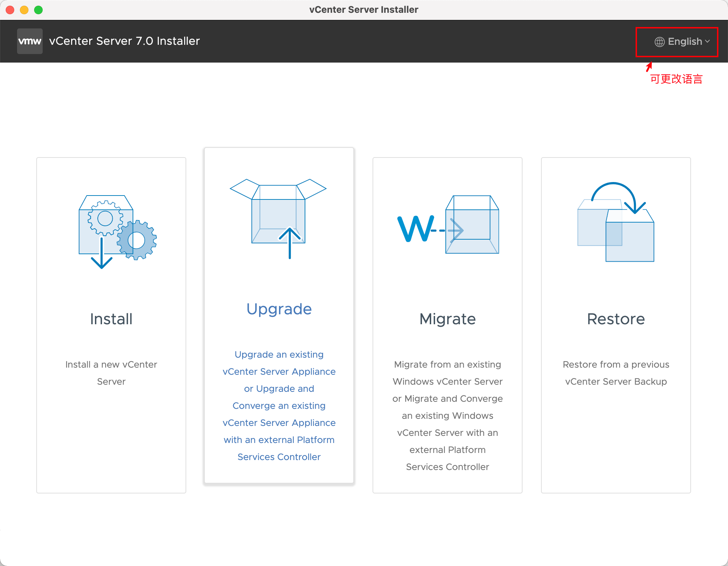Expand language list via chevron arrow
This screenshot has width=728, height=566.
(x=708, y=42)
